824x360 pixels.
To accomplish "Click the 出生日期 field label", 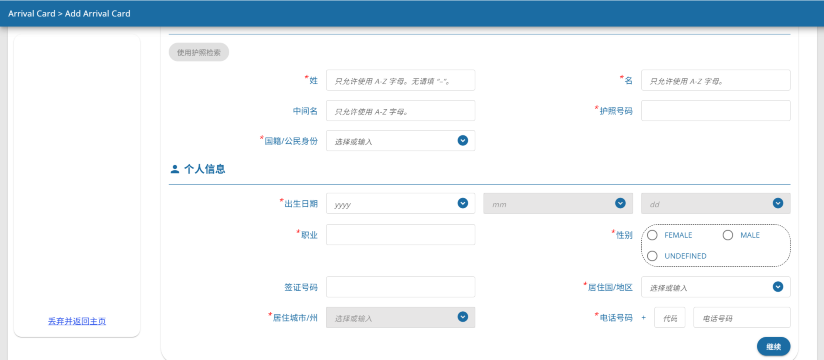I will click(x=301, y=204).
